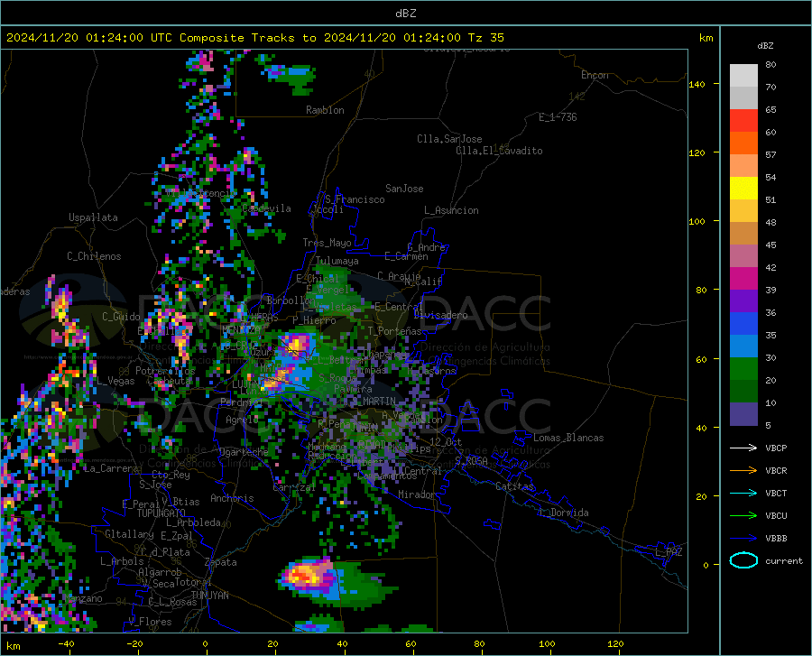Click the 'km' label at top right

[706, 38]
